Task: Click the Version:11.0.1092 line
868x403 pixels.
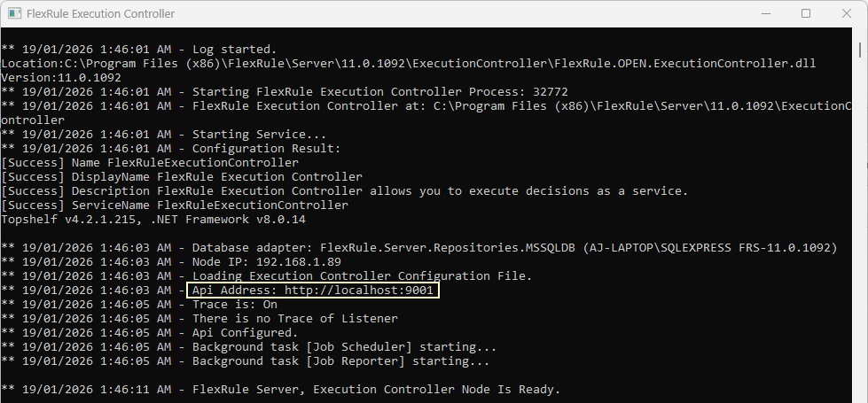Action: (61, 78)
